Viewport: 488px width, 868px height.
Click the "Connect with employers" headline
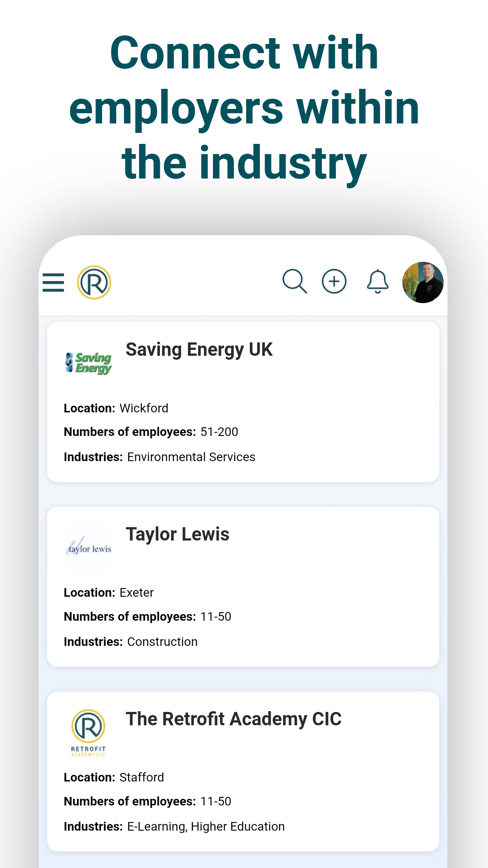point(244,107)
